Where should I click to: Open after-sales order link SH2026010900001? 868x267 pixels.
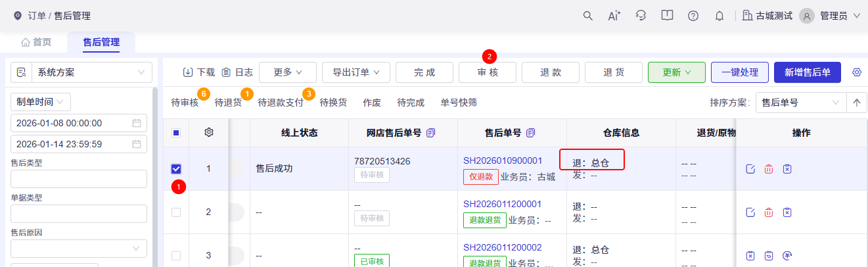(503, 160)
